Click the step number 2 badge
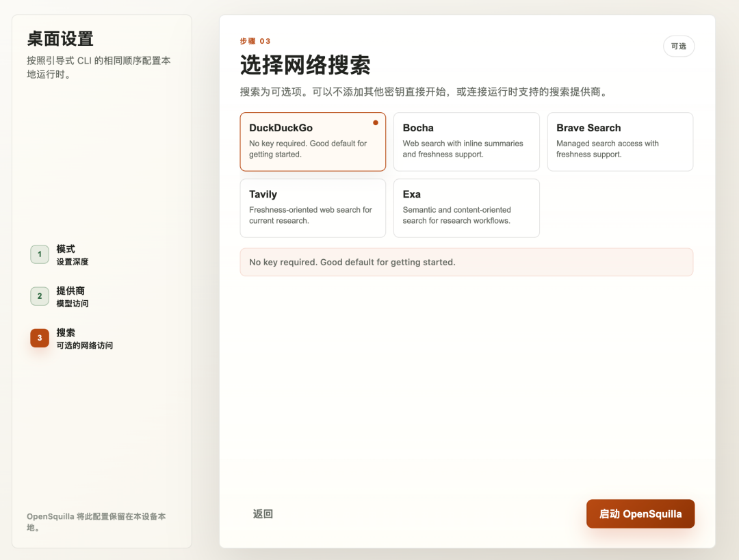This screenshot has height=560, width=739. point(40,296)
